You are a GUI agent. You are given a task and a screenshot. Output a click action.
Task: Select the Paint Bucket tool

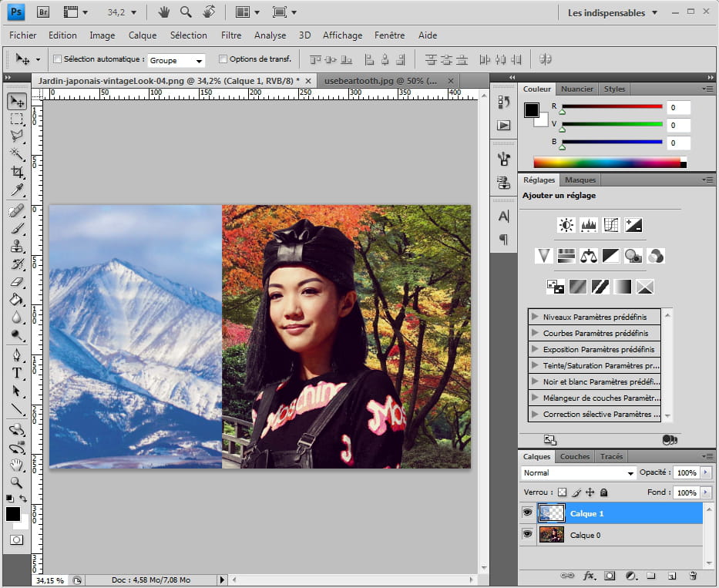(x=17, y=300)
